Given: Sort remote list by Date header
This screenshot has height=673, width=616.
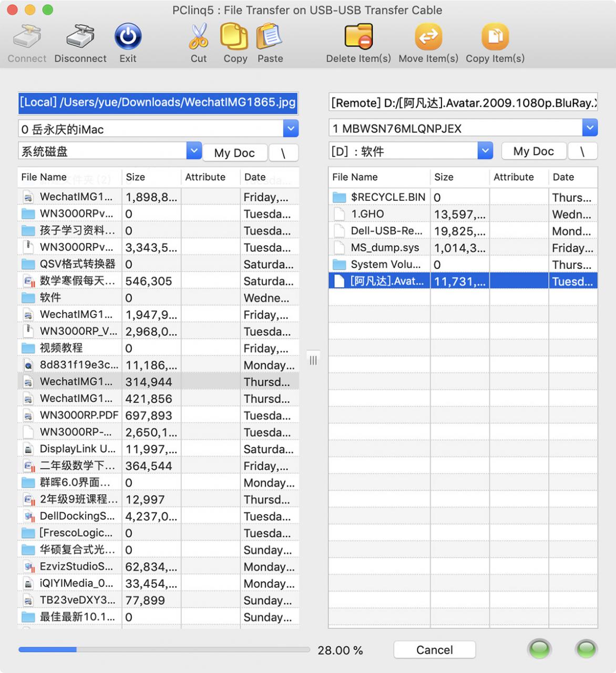Looking at the screenshot, I should click(x=573, y=177).
